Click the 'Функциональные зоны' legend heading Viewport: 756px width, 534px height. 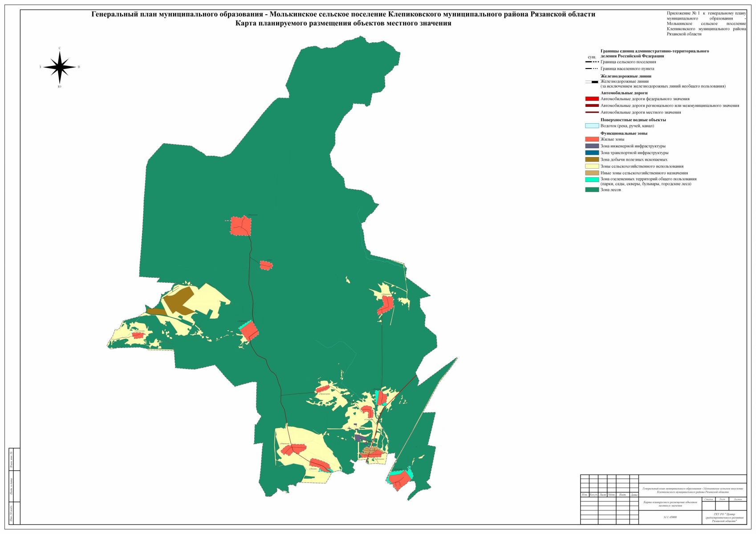coord(624,133)
